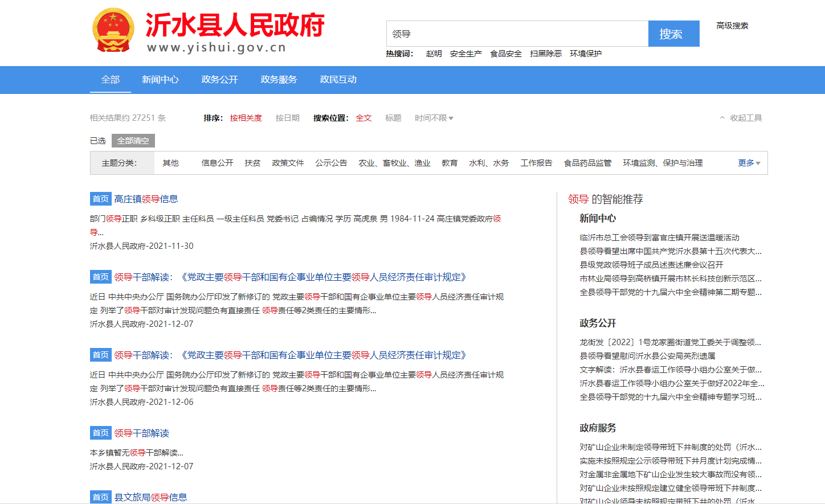Open the 高庄镇领导信息 search result
Viewport: 825px width, 504px height.
[146, 199]
